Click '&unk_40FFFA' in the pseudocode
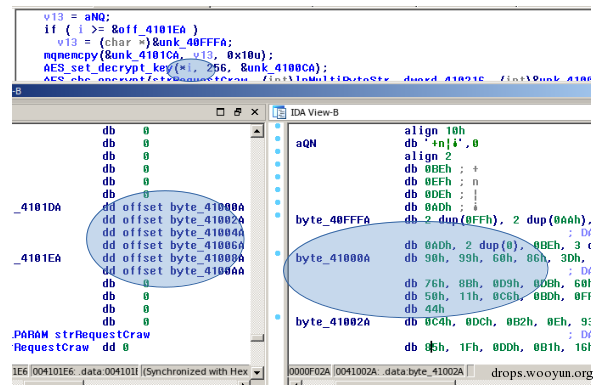 coord(189,42)
